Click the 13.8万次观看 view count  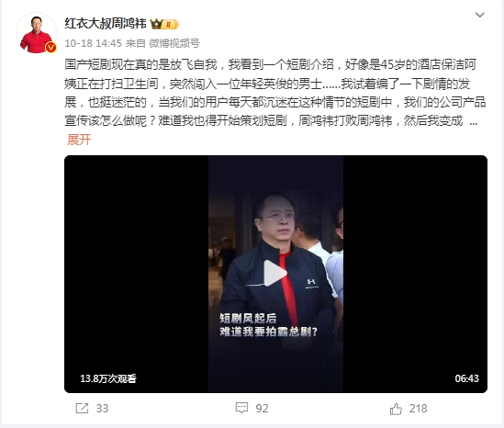108,378
